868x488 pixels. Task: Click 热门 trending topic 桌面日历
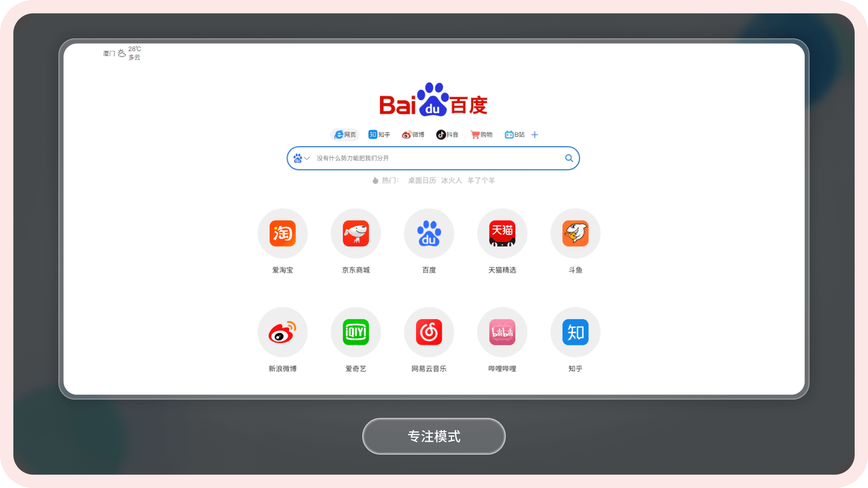click(x=421, y=181)
